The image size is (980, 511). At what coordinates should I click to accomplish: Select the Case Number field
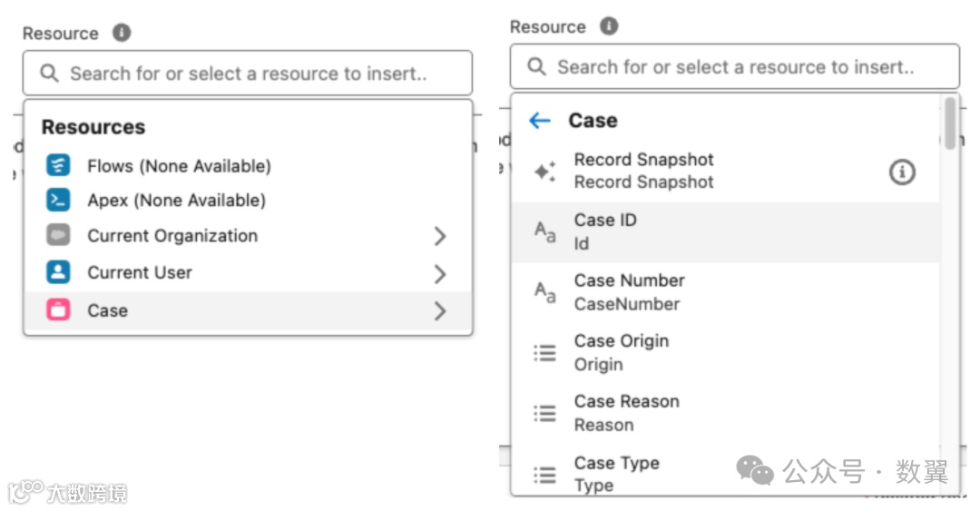click(x=629, y=292)
